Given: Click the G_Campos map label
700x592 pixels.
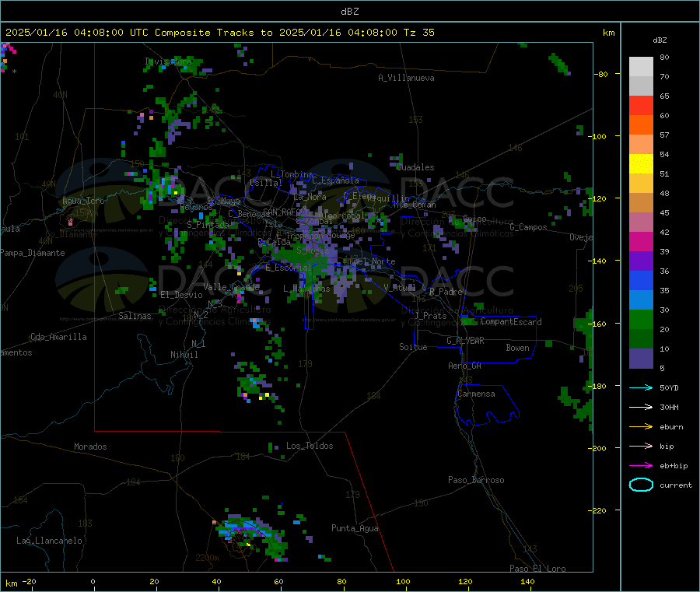Looking at the screenshot, I should coord(528,227).
